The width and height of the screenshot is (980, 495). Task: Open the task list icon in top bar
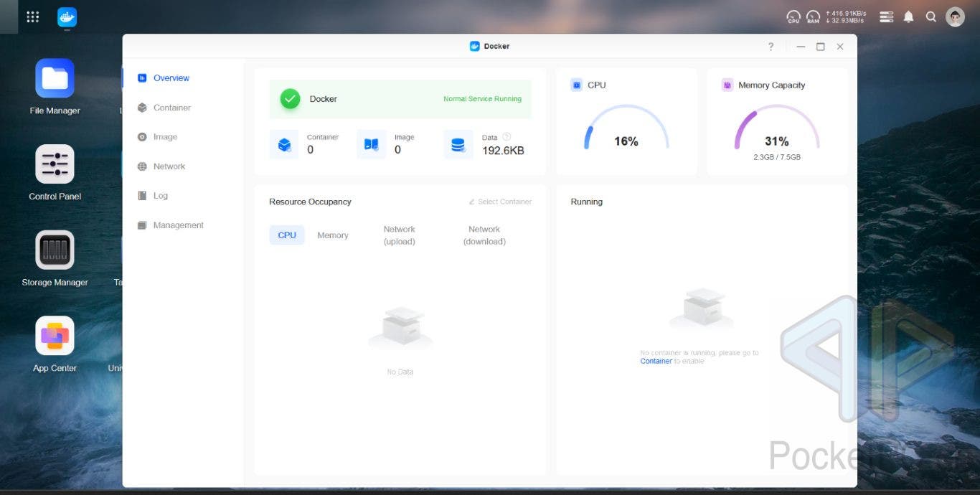pyautogui.click(x=887, y=16)
